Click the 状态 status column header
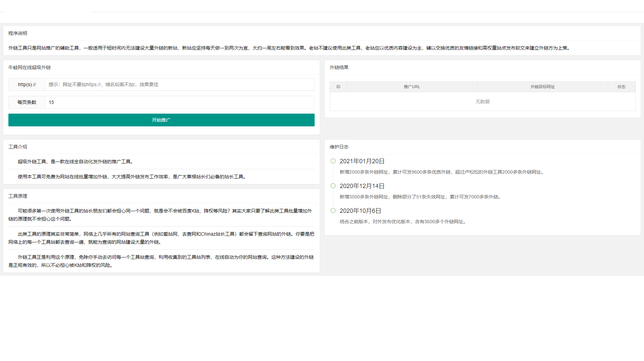The height and width of the screenshot is (361, 644). 622,86
